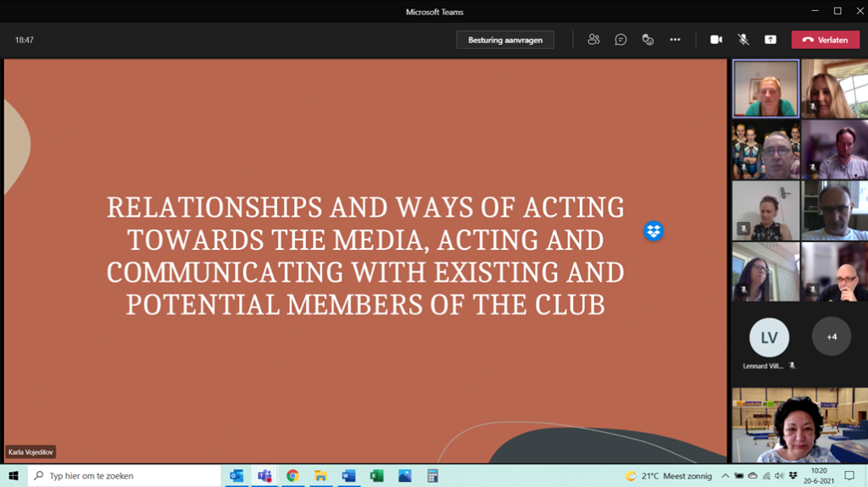Toggle the camera on or off
This screenshot has height=487, width=868.
pyautogui.click(x=715, y=40)
